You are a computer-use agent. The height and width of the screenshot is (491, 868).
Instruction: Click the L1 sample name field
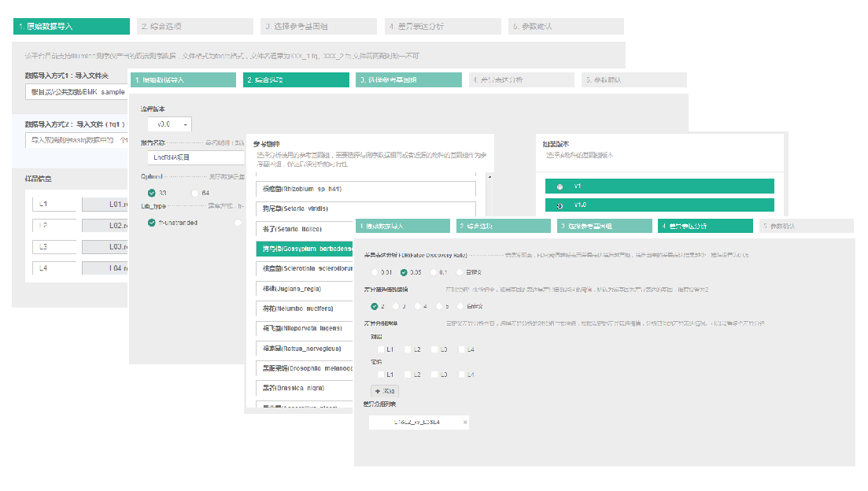click(54, 205)
